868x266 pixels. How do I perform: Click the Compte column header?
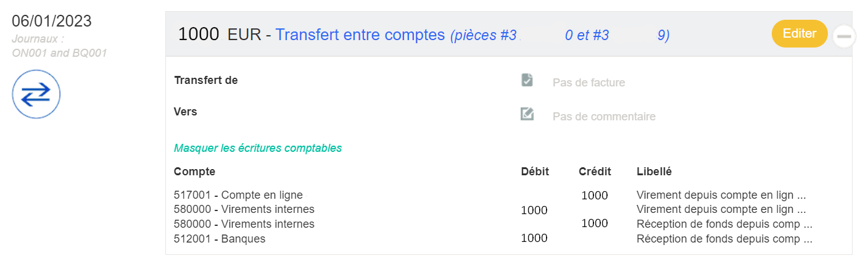pyautogui.click(x=194, y=172)
